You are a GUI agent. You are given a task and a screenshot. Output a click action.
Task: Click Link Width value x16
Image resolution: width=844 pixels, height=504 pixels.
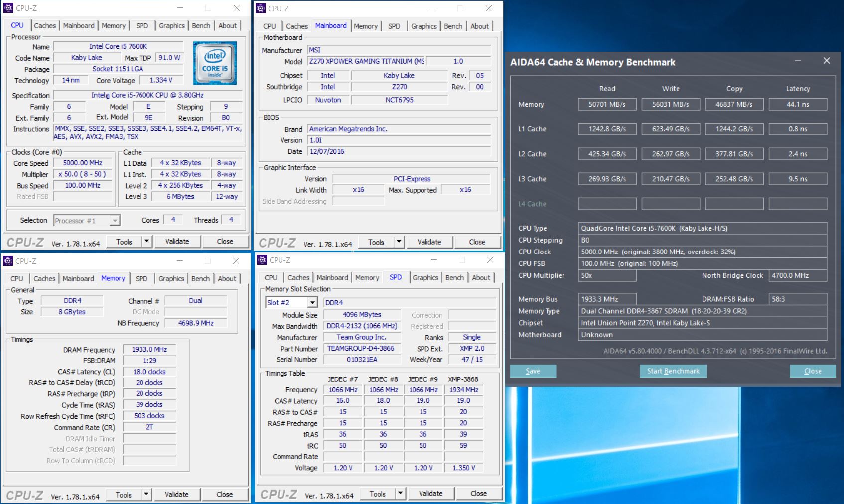pyautogui.click(x=358, y=190)
